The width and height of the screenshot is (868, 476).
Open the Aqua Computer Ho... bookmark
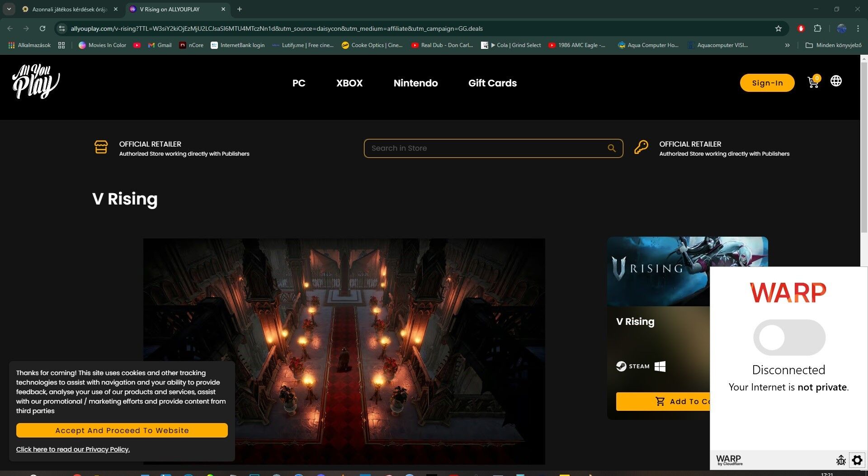pos(648,45)
